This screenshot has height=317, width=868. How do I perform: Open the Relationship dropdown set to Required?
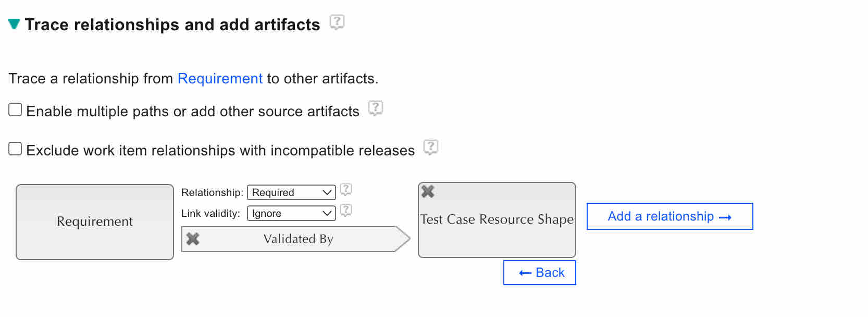point(291,192)
